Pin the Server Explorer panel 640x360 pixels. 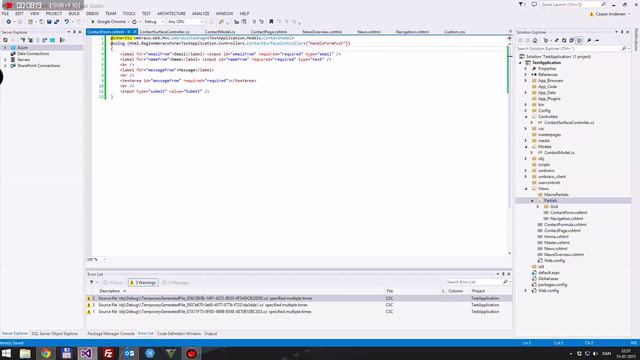click(x=74, y=32)
